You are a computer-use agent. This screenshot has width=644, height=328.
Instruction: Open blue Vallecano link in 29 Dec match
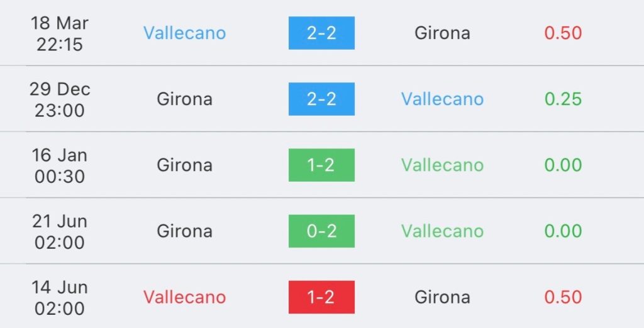[442, 99]
